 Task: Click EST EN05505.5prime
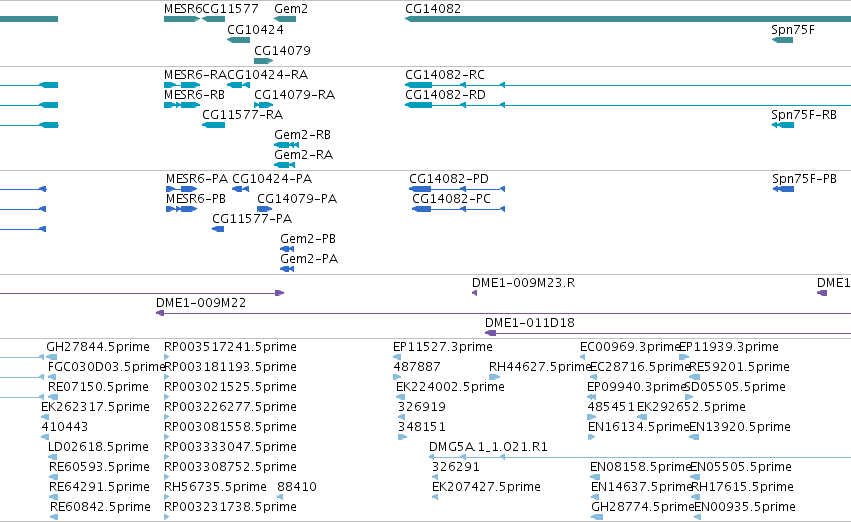click(741, 467)
